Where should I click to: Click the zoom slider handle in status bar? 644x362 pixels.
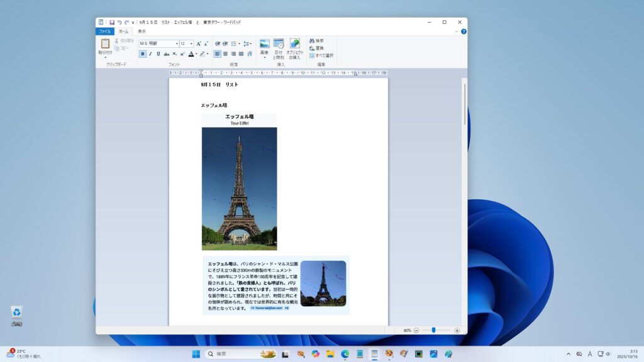point(433,330)
